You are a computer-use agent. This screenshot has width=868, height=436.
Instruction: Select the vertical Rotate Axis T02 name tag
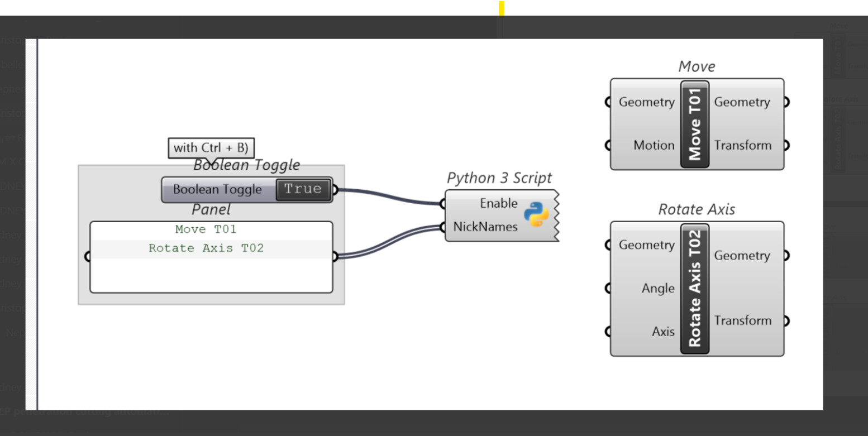point(694,288)
